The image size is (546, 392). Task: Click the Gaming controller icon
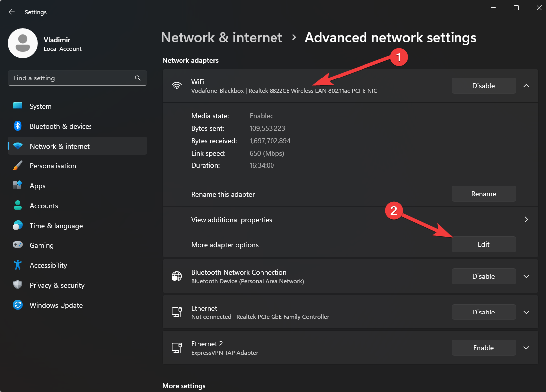(18, 245)
